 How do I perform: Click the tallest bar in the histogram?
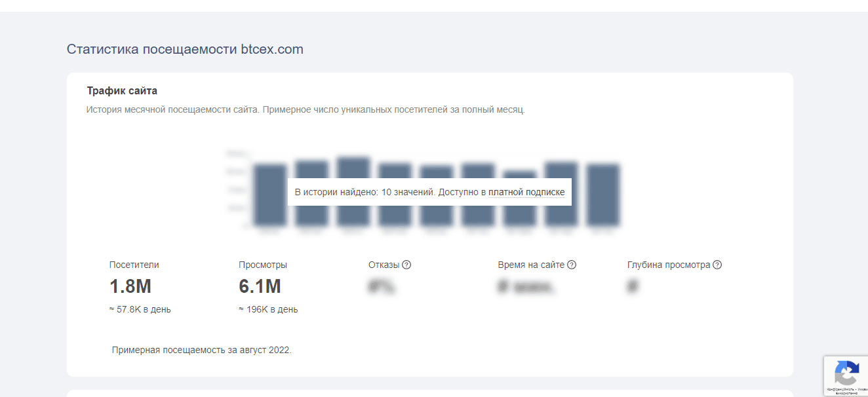(353, 164)
